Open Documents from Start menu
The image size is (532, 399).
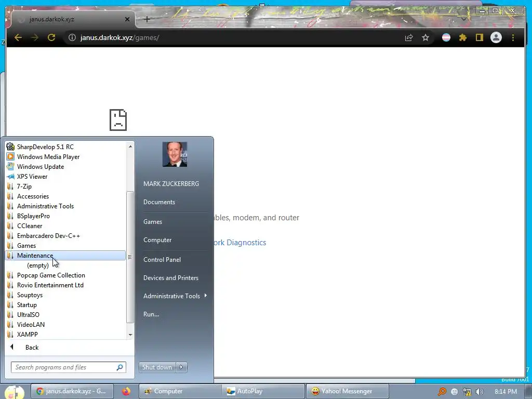click(x=159, y=202)
